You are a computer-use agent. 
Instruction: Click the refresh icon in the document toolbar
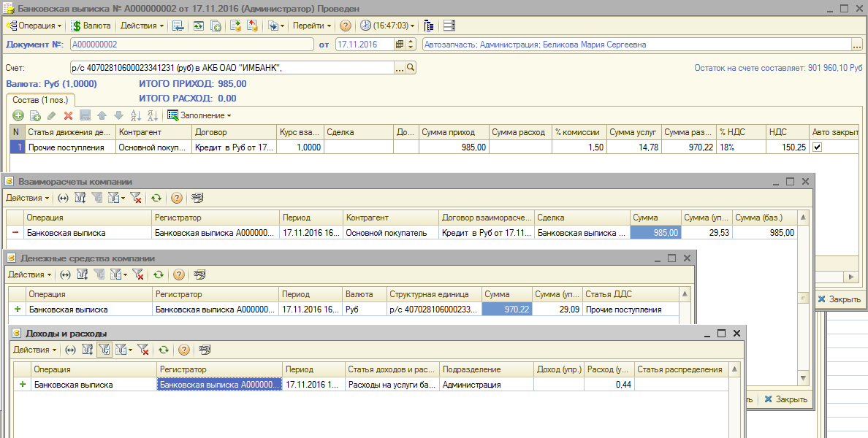(x=198, y=26)
